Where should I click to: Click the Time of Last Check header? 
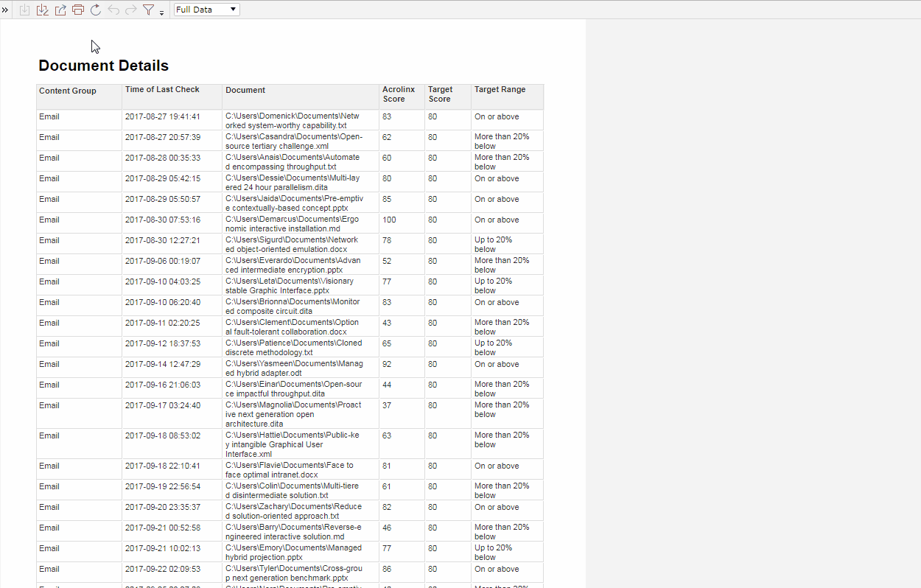click(x=162, y=89)
